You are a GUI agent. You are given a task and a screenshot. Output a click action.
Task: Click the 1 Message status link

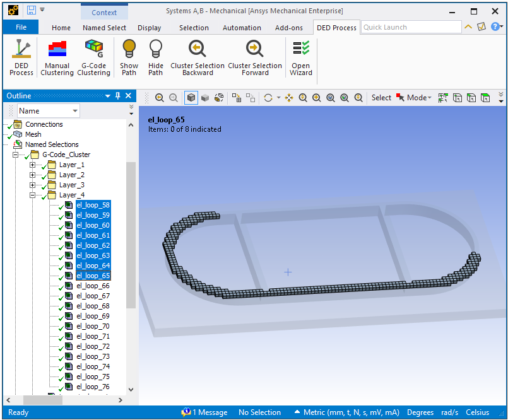tap(204, 412)
